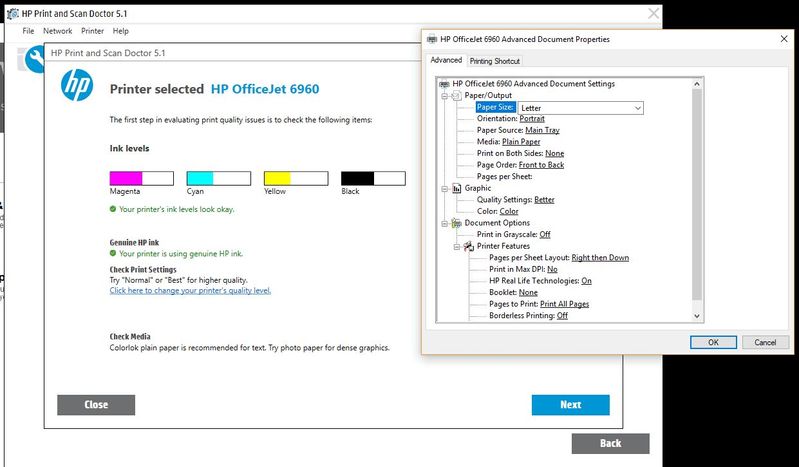
Task: Select the Paper Size tree label
Action: [x=495, y=108]
